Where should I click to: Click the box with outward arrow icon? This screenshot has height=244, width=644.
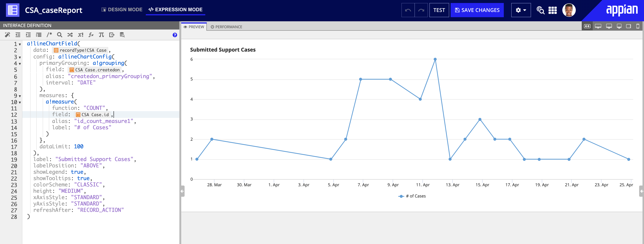tap(112, 35)
